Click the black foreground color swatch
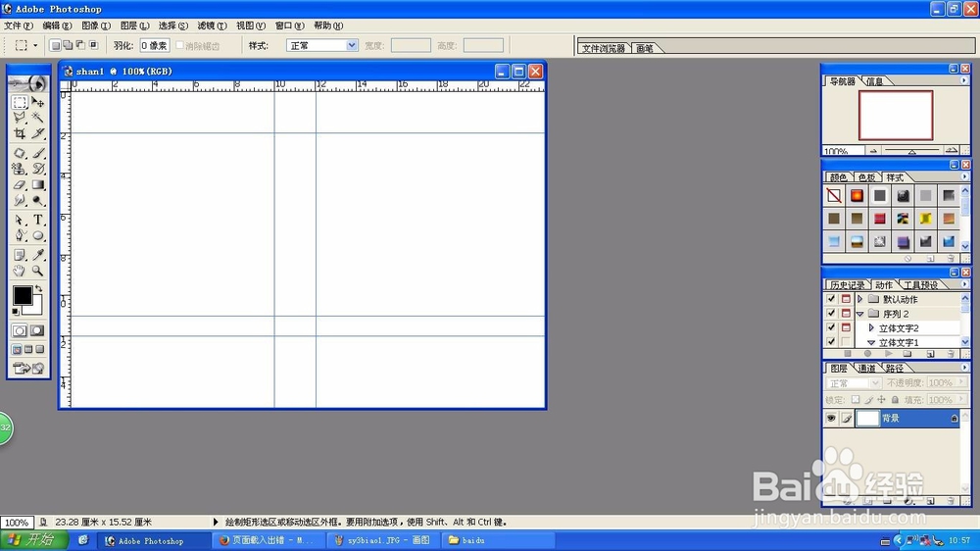The width and height of the screenshot is (980, 551). [22, 295]
